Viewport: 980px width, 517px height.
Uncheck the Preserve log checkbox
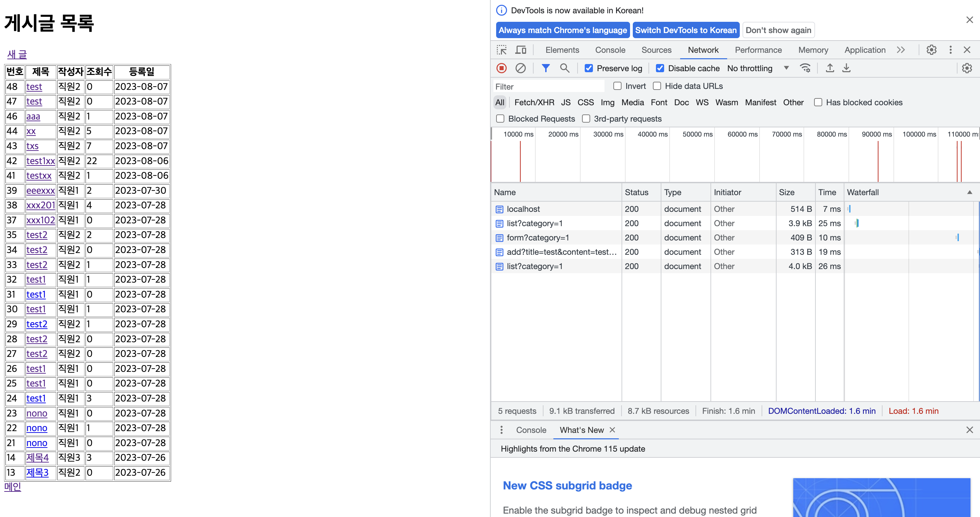[588, 68]
